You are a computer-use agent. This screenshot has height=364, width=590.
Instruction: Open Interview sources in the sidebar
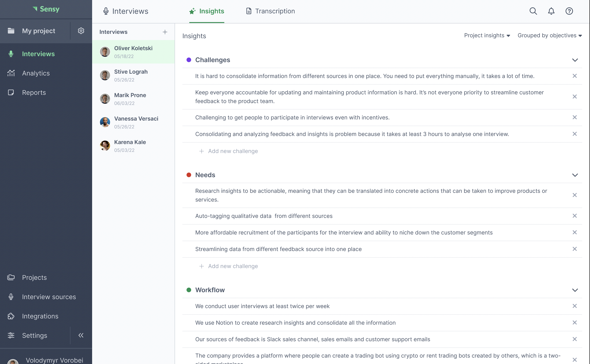(x=49, y=297)
